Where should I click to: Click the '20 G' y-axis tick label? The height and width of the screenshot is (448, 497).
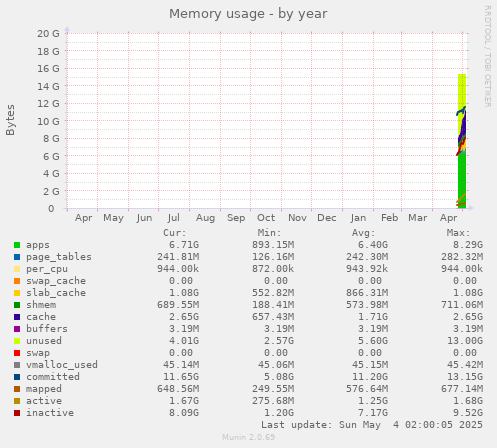48,34
